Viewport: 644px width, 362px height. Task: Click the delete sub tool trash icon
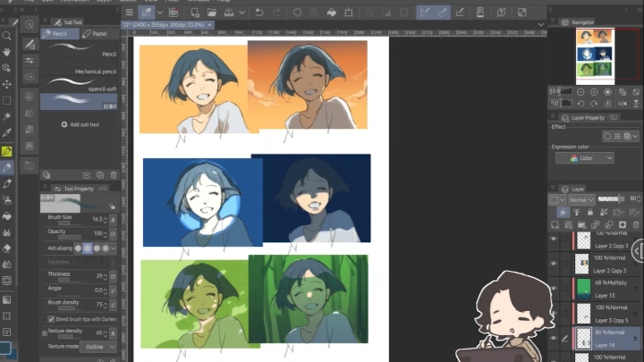(x=114, y=175)
